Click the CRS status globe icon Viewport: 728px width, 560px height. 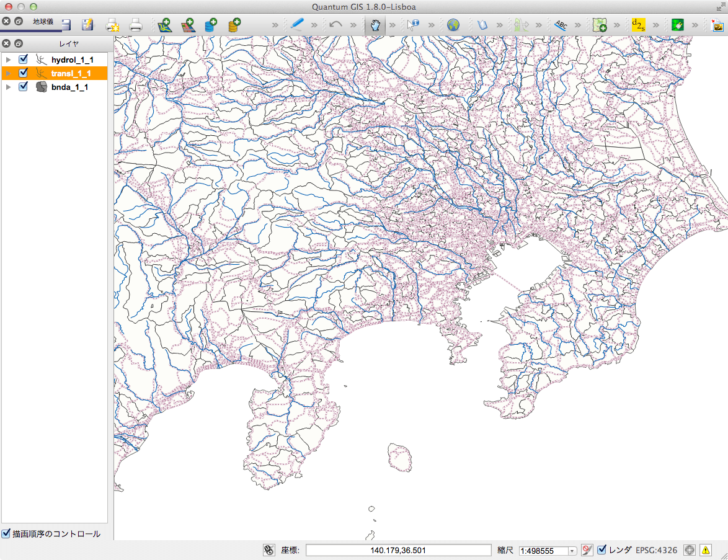[689, 549]
